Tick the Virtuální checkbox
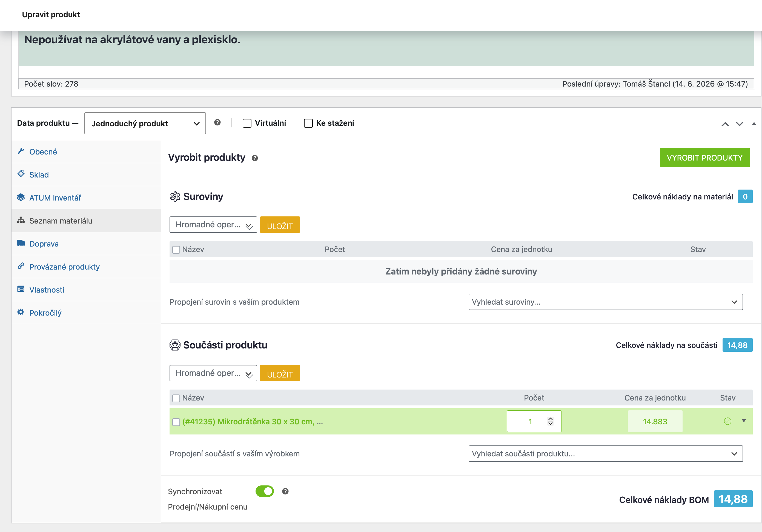762x532 pixels. pyautogui.click(x=247, y=123)
